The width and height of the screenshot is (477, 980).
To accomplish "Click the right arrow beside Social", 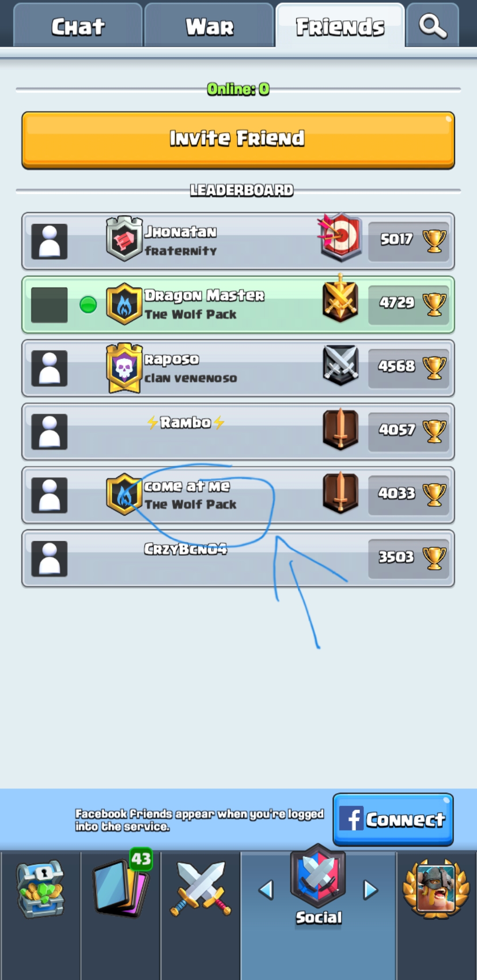I will (x=371, y=890).
